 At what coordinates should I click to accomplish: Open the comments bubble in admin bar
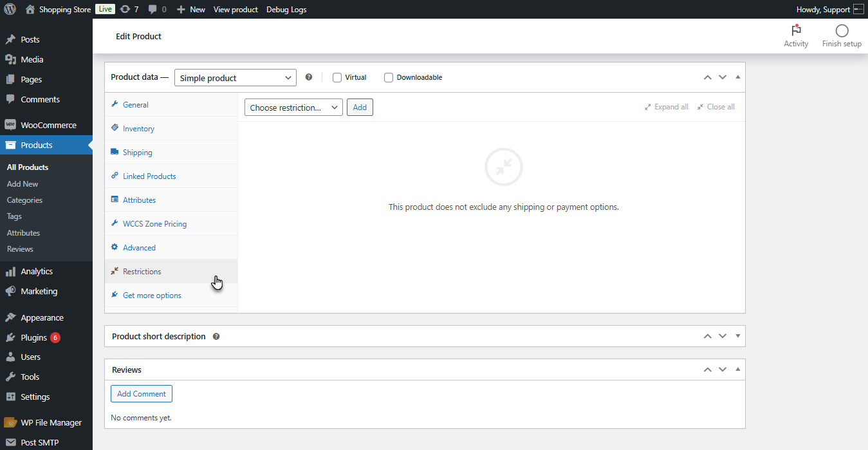[x=157, y=9]
